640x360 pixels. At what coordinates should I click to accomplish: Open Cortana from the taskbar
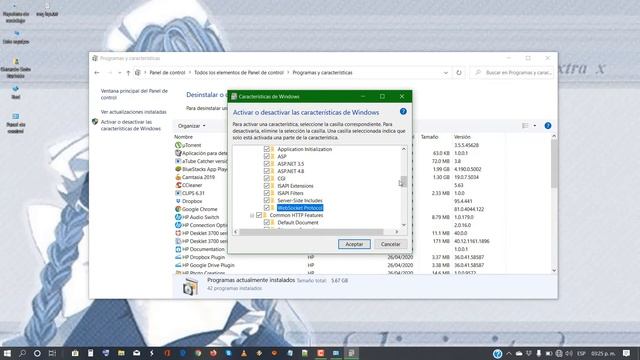pos(37,353)
